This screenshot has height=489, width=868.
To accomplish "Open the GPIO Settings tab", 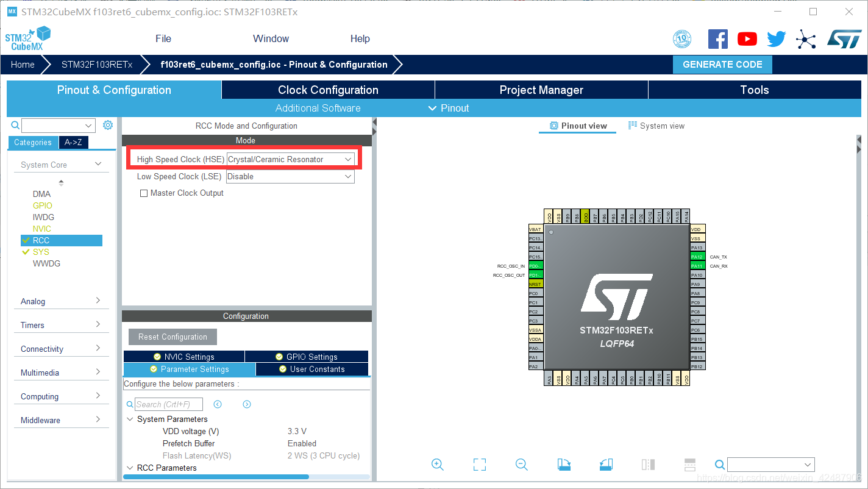I will pyautogui.click(x=307, y=357).
